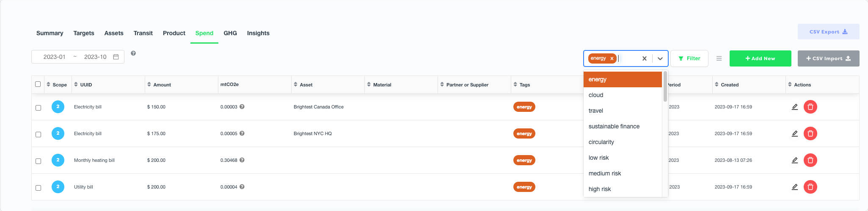Collapse the tag dropdown chevron
The width and height of the screenshot is (868, 211).
click(x=660, y=58)
